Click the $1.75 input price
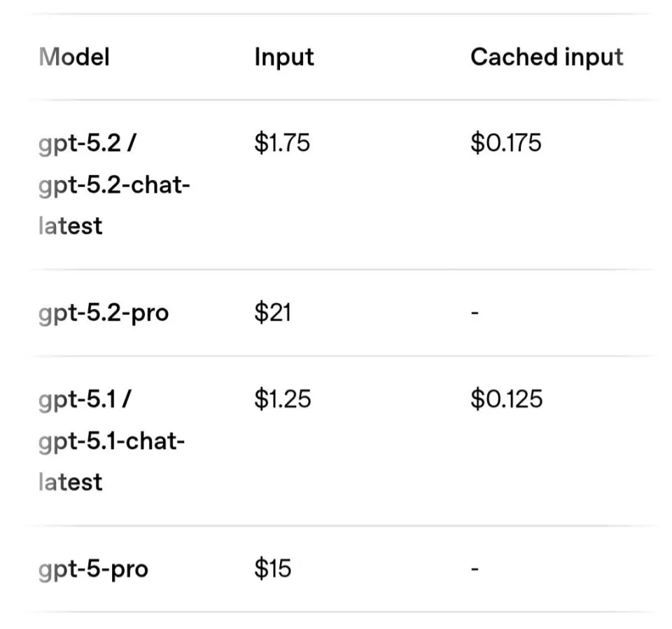Image resolution: width=672 pixels, height=629 pixels. (282, 144)
